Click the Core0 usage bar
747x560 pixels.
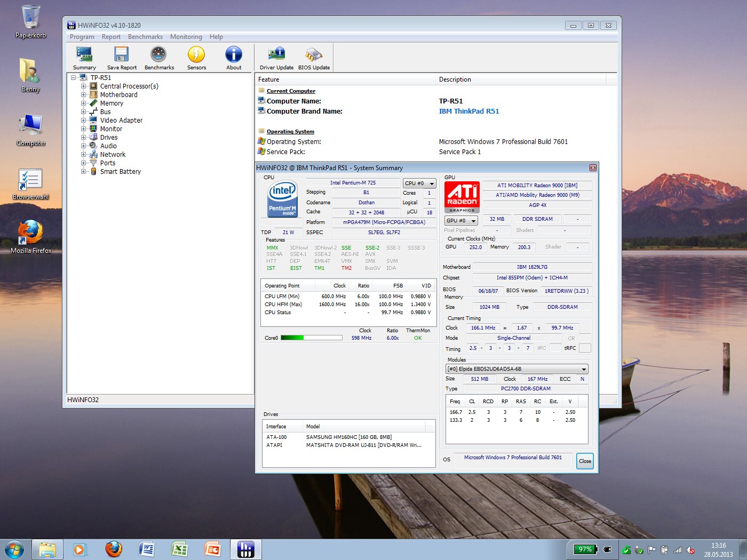(311, 338)
